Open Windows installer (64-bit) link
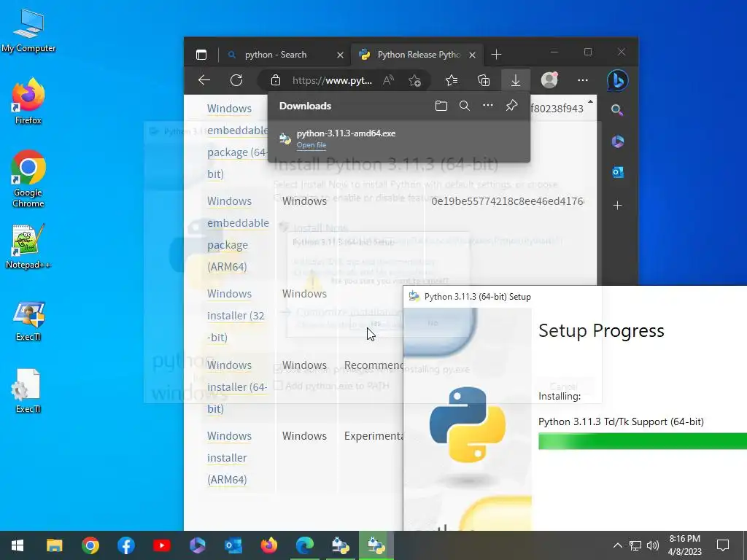This screenshot has width=747, height=560. [237, 387]
